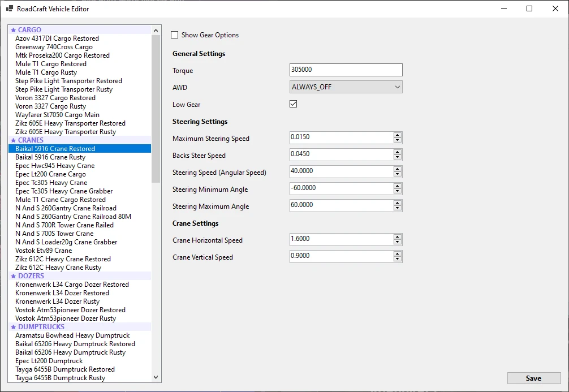
Task: Click the vehicle list scroll-down arrow
Action: pyautogui.click(x=156, y=377)
